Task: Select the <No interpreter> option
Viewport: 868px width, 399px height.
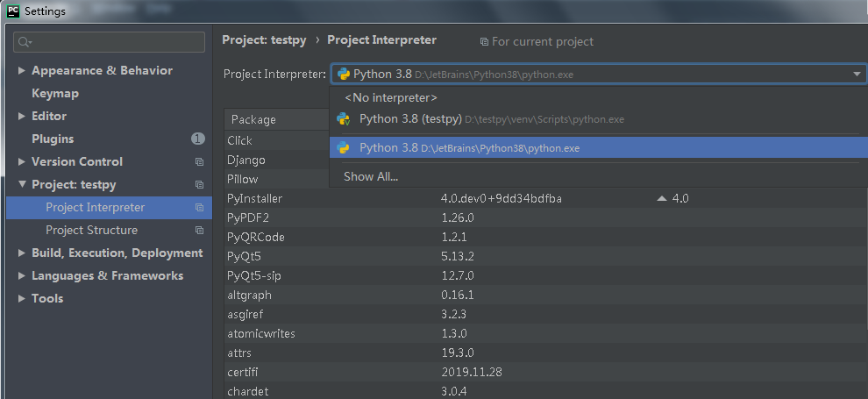Action: tap(390, 97)
